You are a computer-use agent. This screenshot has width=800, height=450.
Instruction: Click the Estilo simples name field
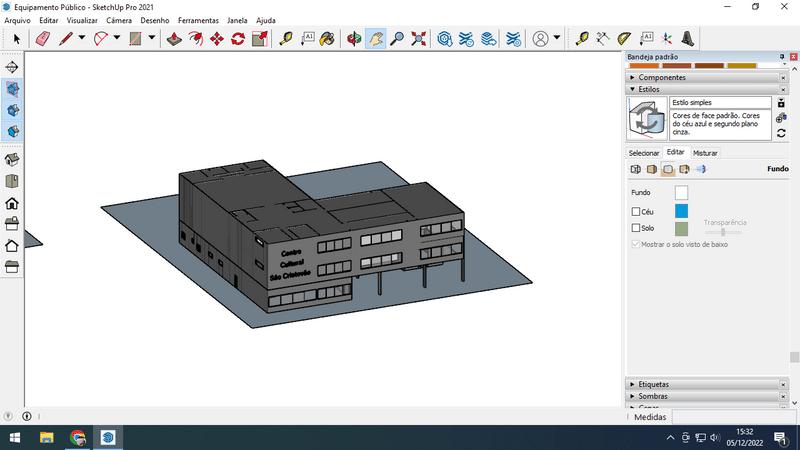(719, 102)
